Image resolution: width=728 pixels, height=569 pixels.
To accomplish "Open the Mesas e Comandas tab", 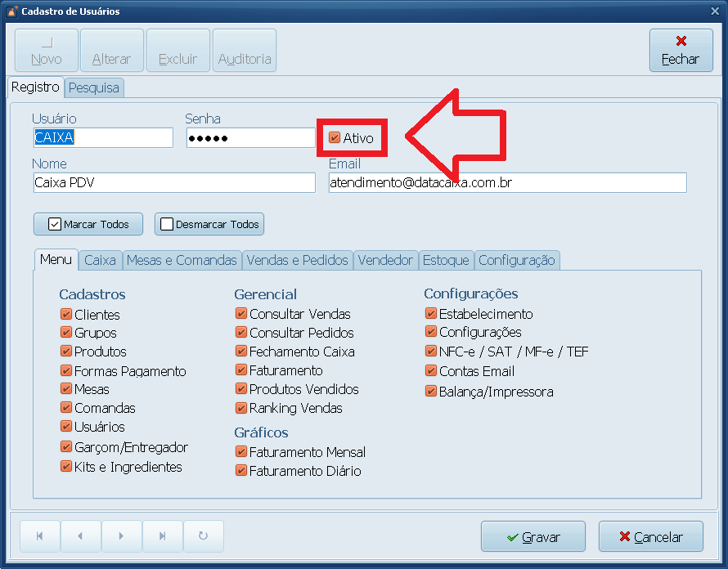I will coord(182,260).
